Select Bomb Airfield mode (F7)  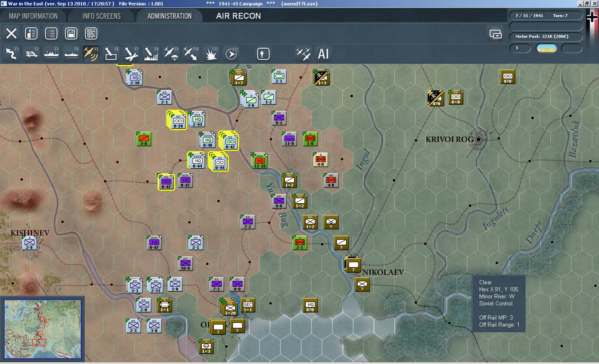(x=131, y=54)
